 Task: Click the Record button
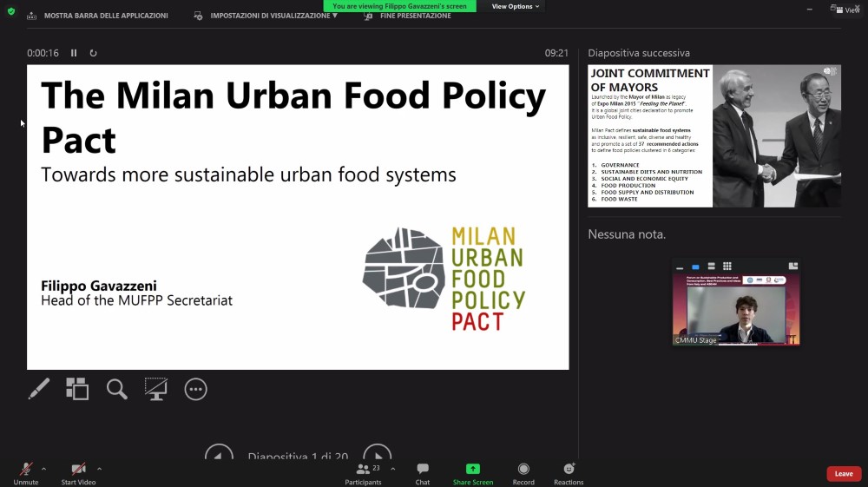[x=523, y=473]
